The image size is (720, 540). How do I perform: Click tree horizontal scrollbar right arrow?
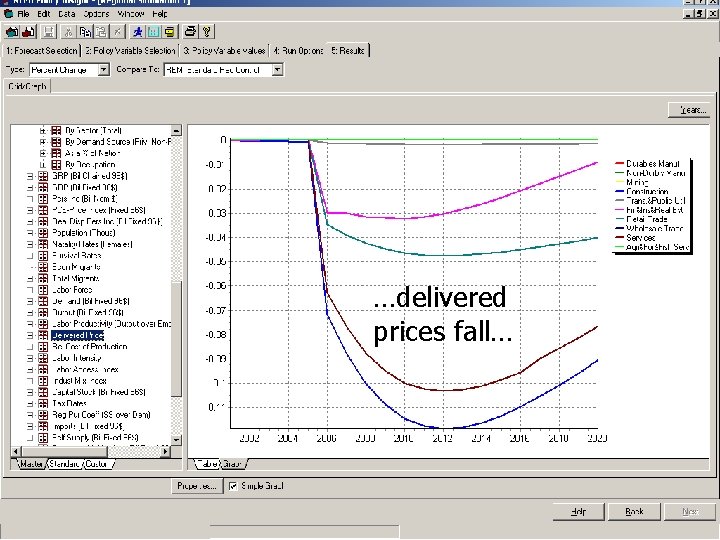click(165, 451)
